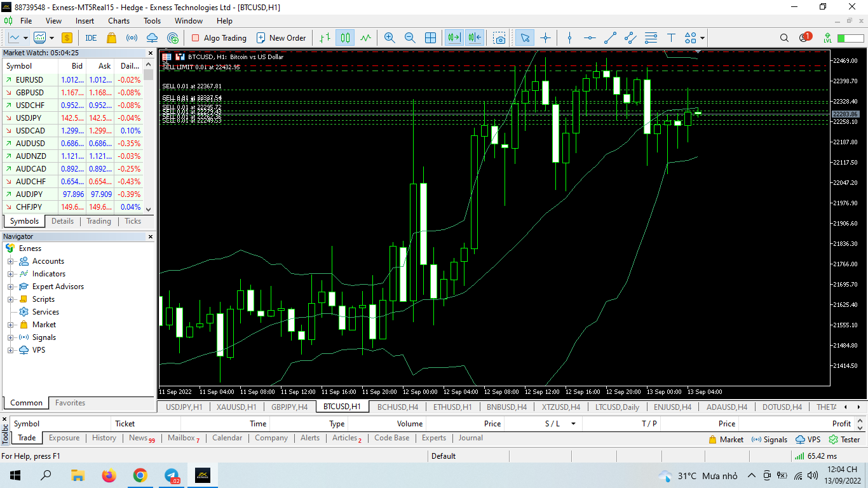The height and width of the screenshot is (488, 868).
Task: Toggle Algo Trading on or off
Action: [219, 37]
